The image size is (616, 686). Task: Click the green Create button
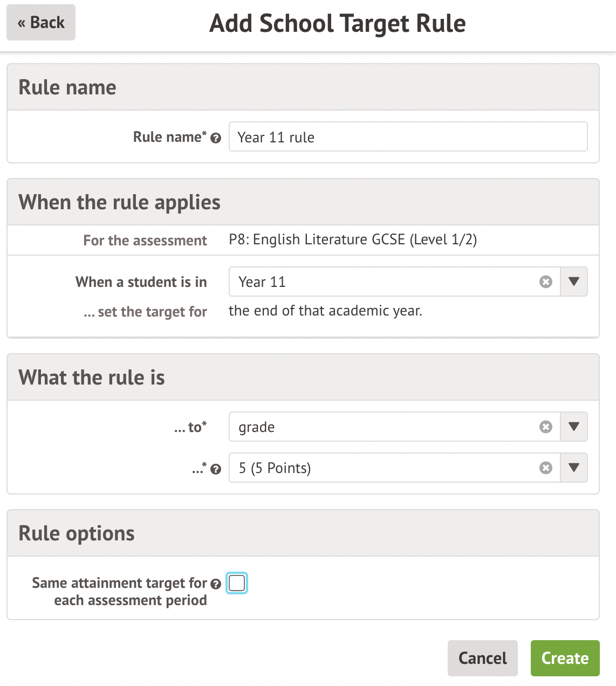(565, 658)
